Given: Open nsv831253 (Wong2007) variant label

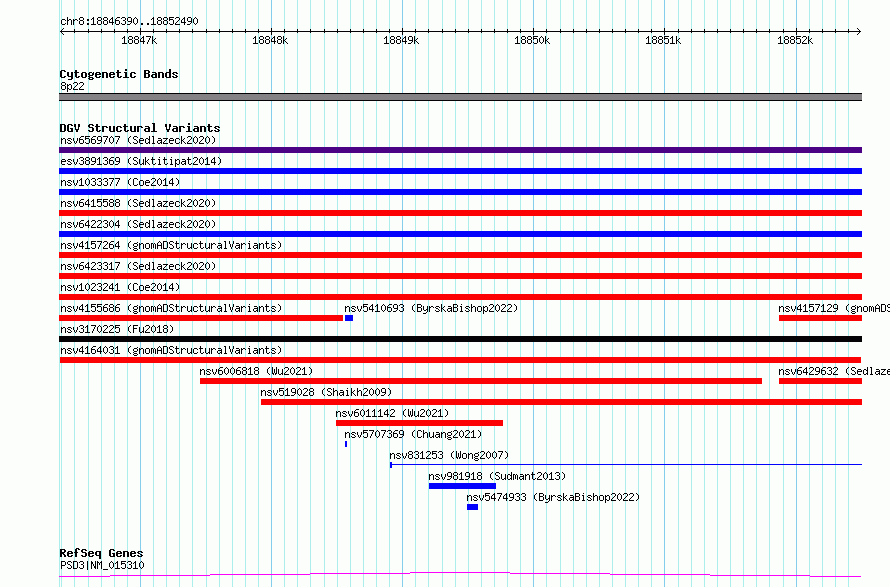Looking at the screenshot, I should 449,455.
